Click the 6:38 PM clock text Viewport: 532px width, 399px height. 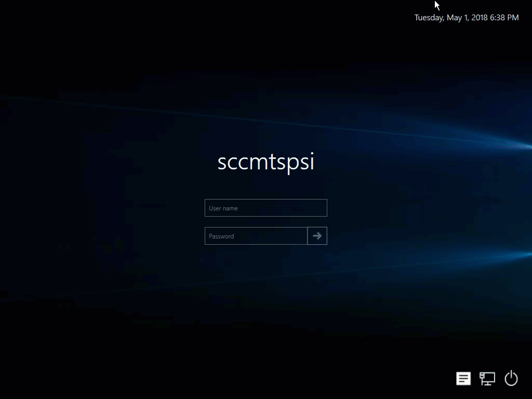tap(504, 18)
